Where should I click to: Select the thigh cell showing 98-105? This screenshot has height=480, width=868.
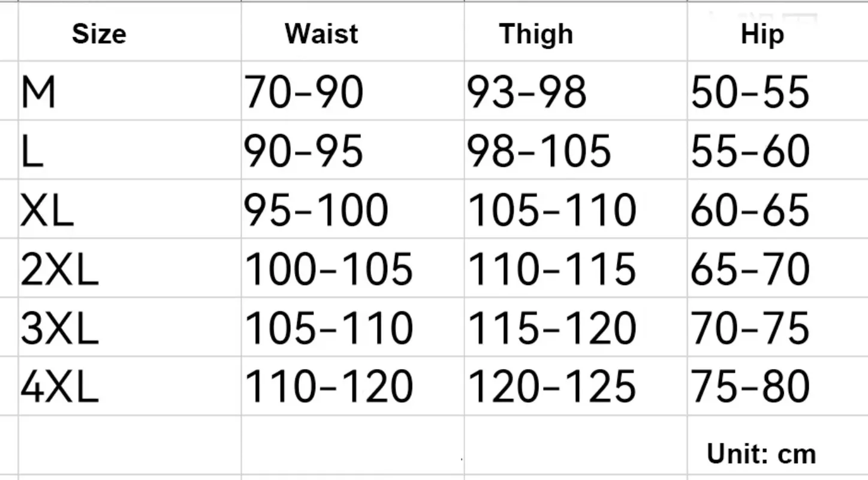pyautogui.click(x=575, y=150)
